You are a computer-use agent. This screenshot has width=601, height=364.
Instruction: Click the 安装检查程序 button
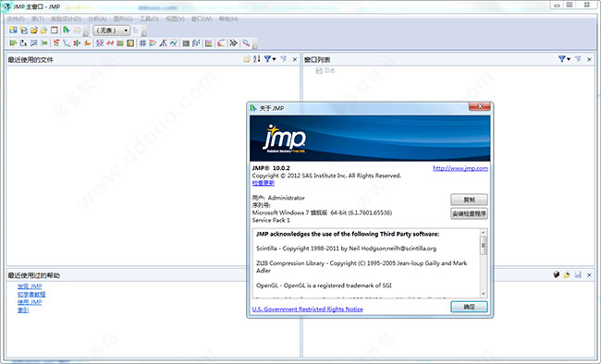[x=469, y=213]
